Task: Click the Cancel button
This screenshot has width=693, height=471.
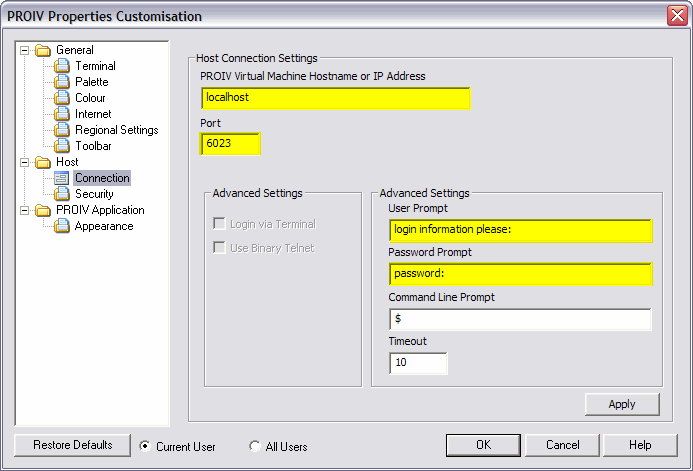Action: 562,445
